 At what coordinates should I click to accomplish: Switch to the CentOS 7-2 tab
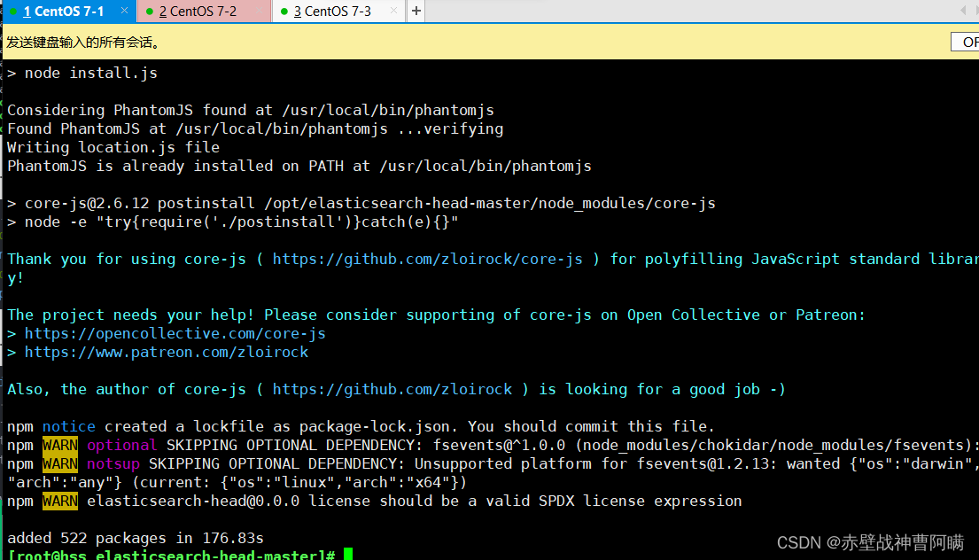point(204,12)
